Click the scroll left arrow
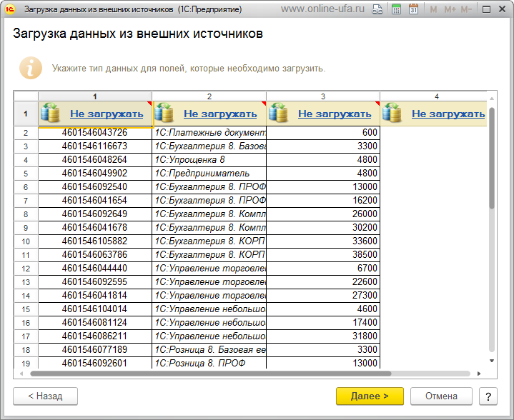Image resolution: width=514 pixels, height=420 pixels. pyautogui.click(x=21, y=374)
